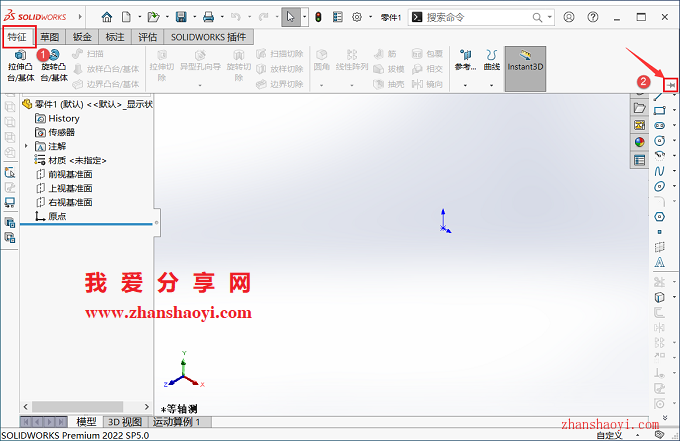Select the Polygon sketch tool
The height and width of the screenshot is (441, 680).
coord(659,217)
